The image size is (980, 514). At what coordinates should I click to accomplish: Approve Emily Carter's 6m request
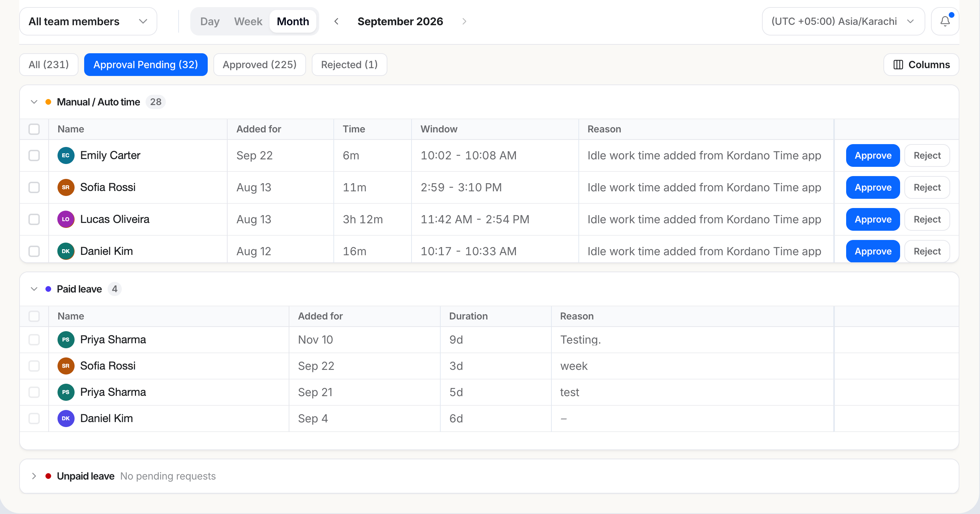click(873, 155)
